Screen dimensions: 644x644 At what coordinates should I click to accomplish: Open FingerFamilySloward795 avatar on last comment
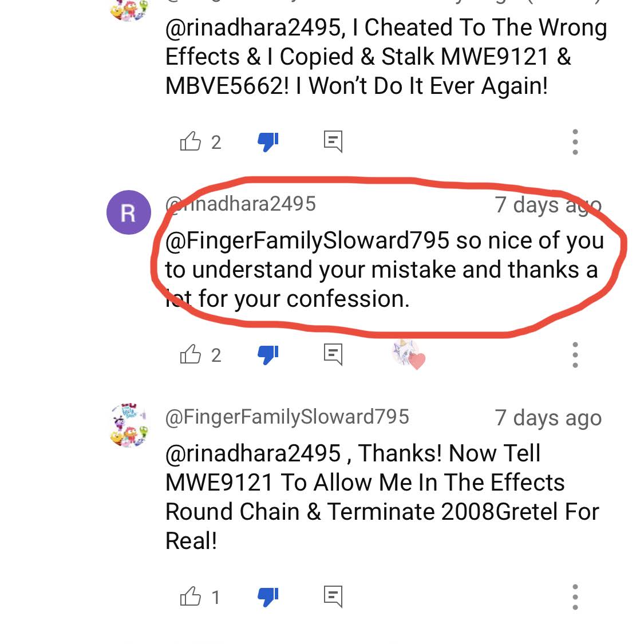129,425
